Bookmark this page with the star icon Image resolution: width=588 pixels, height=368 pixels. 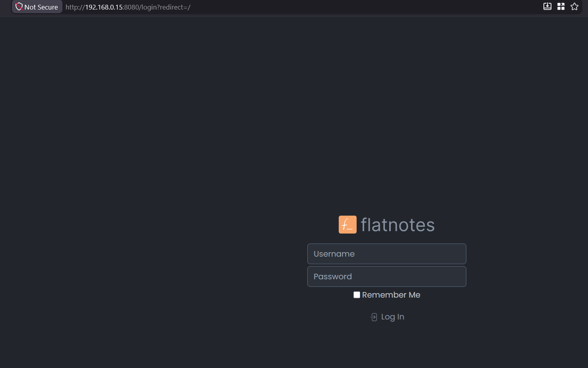point(574,6)
